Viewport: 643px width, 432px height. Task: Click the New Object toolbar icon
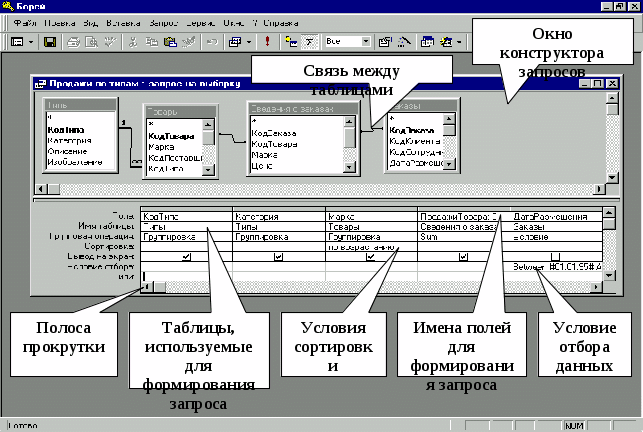point(446,42)
